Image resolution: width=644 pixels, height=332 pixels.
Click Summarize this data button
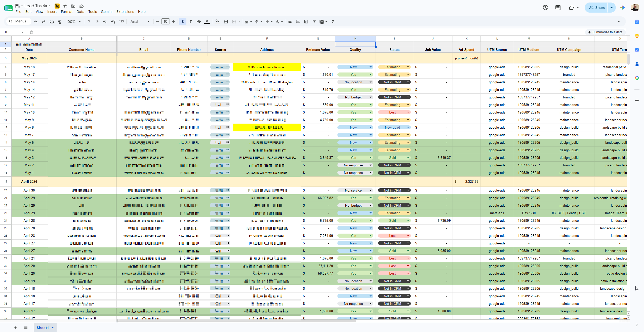(x=605, y=32)
